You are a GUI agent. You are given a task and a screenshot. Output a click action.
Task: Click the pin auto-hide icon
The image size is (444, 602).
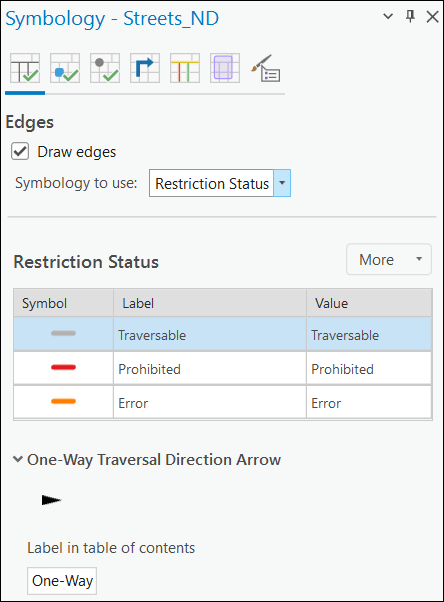[410, 17]
